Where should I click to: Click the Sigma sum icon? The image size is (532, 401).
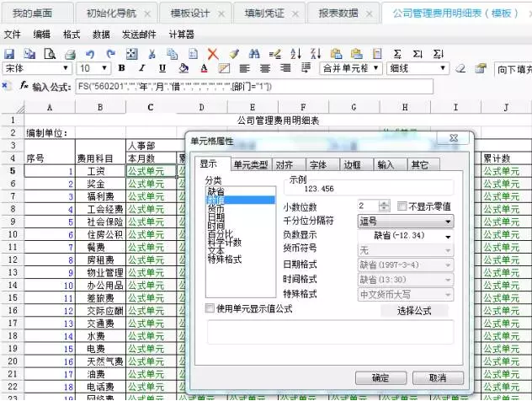pyautogui.click(x=397, y=54)
